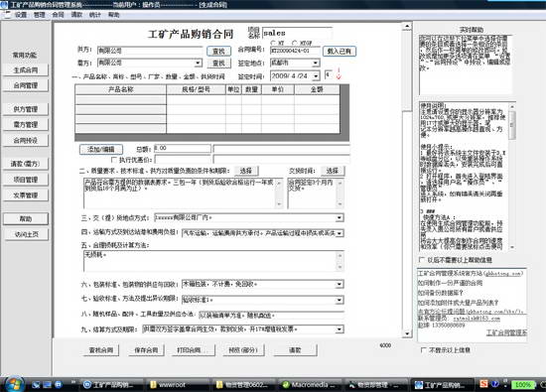Image resolution: width=546 pixels, height=392 pixels.
Task: Click the 请款(需方) sidebar button
Action: [x=26, y=164]
